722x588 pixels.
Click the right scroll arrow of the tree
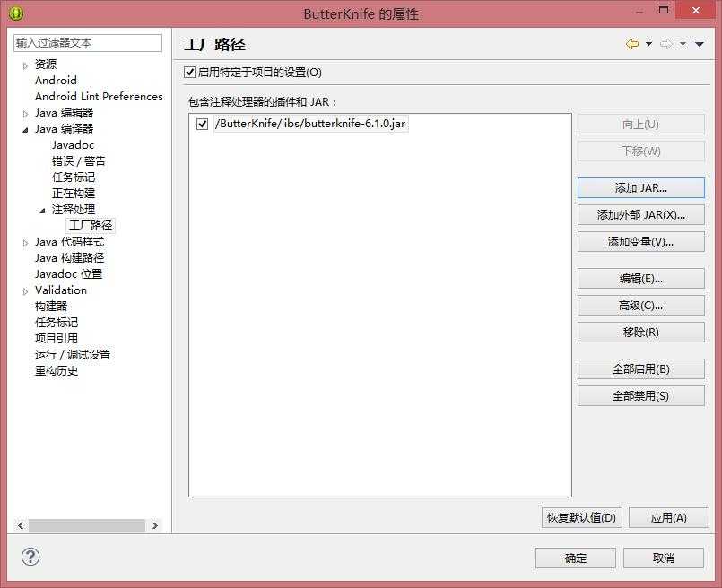coord(155,525)
